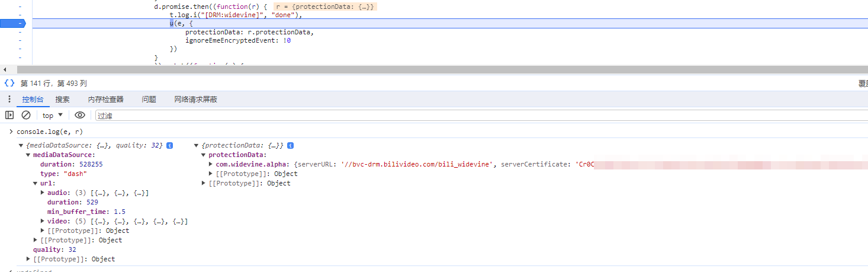Expand the audio (3) array
Screen dimensions: 868x272
click(x=43, y=193)
